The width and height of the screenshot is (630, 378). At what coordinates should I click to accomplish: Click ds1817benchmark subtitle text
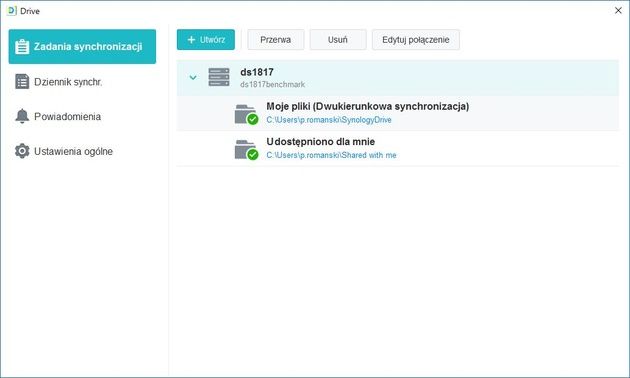[x=272, y=84]
